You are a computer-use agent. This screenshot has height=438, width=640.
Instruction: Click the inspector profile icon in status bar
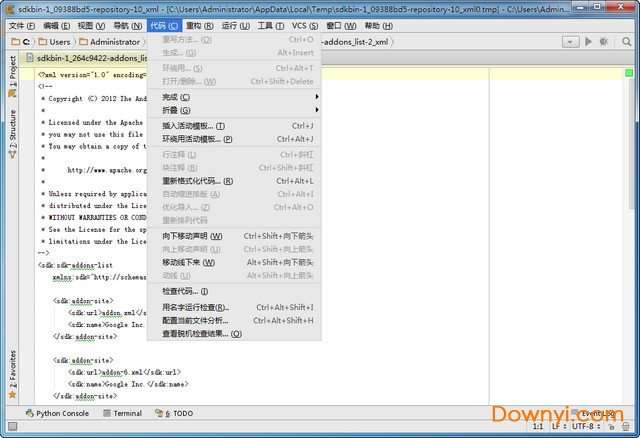626,427
